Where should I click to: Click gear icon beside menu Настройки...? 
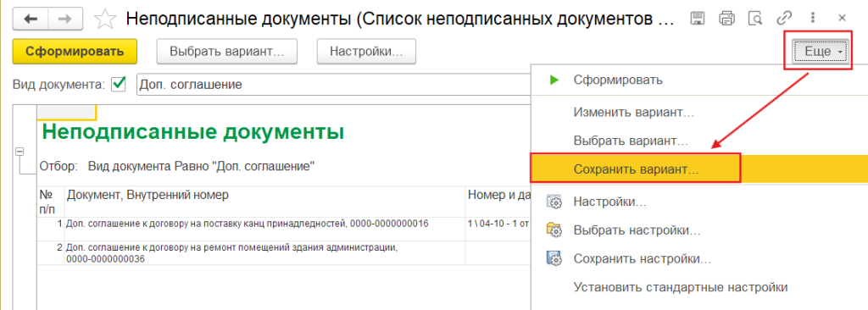coord(554,202)
